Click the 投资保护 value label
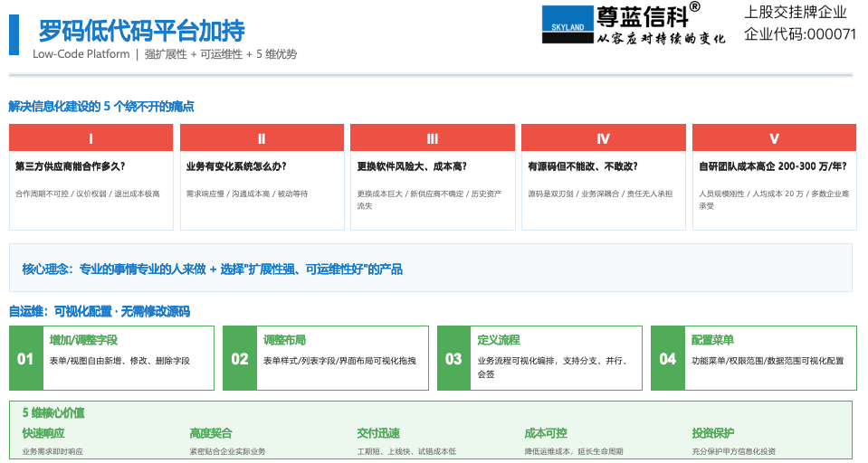 coord(713,433)
